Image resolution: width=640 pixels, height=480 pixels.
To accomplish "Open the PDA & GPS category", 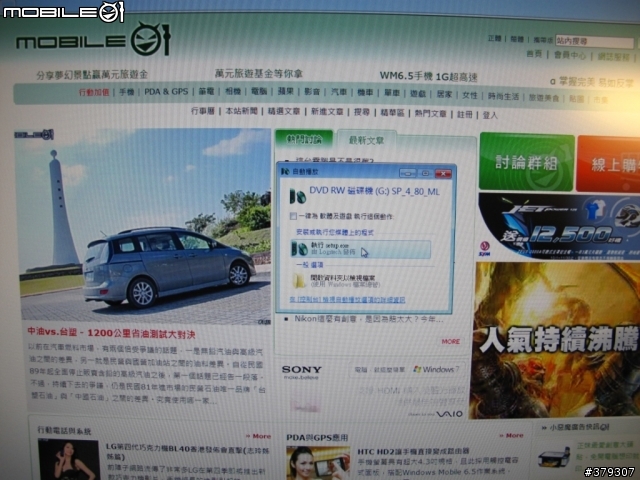I will [x=166, y=91].
